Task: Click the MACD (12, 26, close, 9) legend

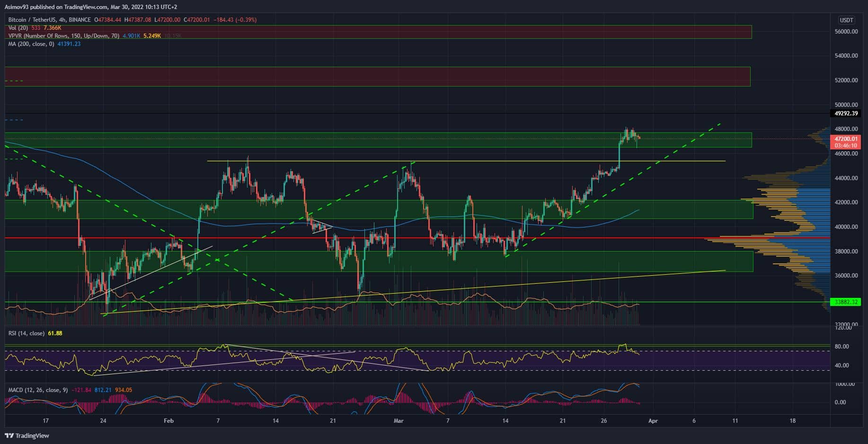Action: click(x=39, y=390)
